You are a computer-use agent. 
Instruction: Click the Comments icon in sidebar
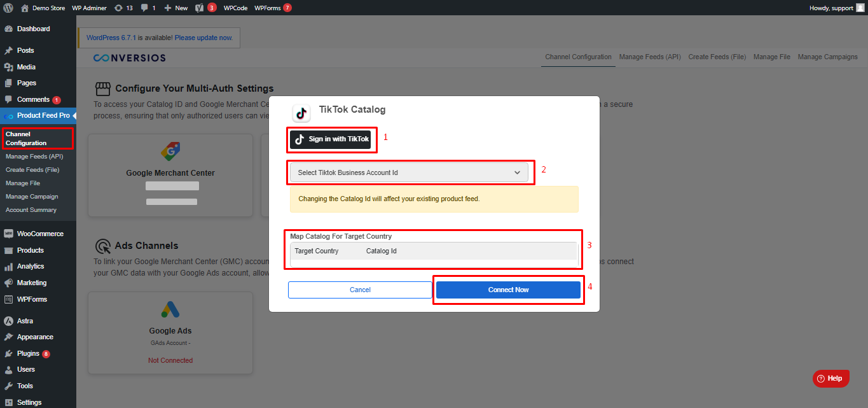click(9, 99)
